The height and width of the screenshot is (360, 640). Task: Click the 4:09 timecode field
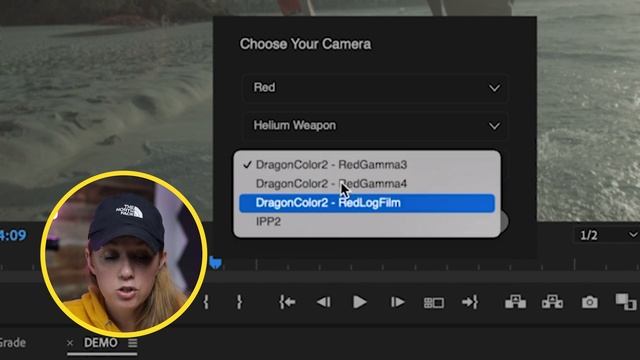point(13,236)
